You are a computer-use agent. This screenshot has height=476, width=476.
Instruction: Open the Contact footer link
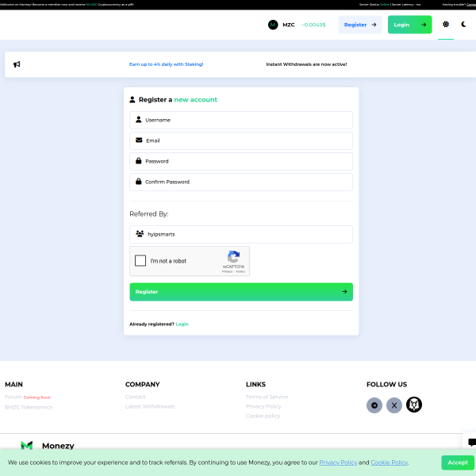[x=135, y=397]
